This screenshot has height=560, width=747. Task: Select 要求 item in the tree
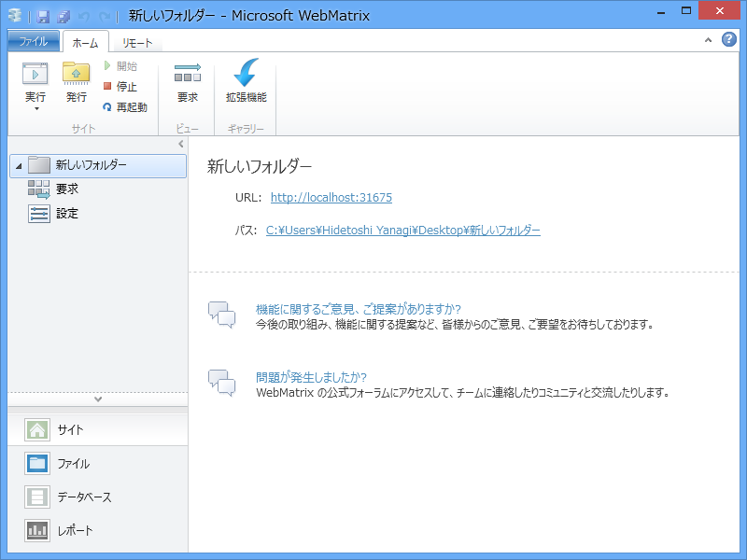coord(53,189)
